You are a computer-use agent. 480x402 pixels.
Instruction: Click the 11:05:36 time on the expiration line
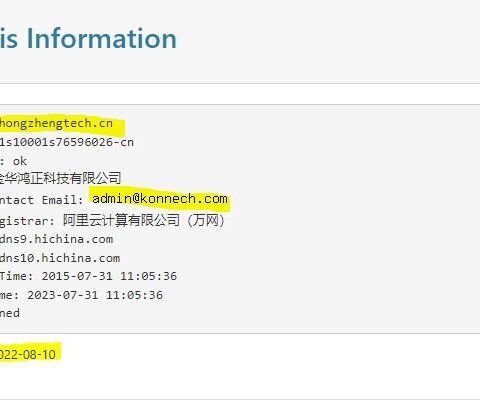pos(134,295)
